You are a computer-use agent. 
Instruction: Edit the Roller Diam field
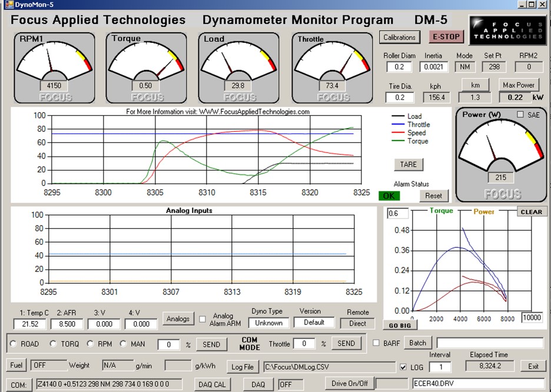pos(399,67)
